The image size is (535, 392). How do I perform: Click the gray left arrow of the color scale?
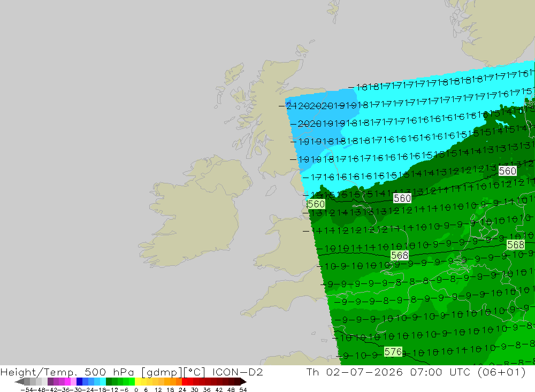click(19, 382)
